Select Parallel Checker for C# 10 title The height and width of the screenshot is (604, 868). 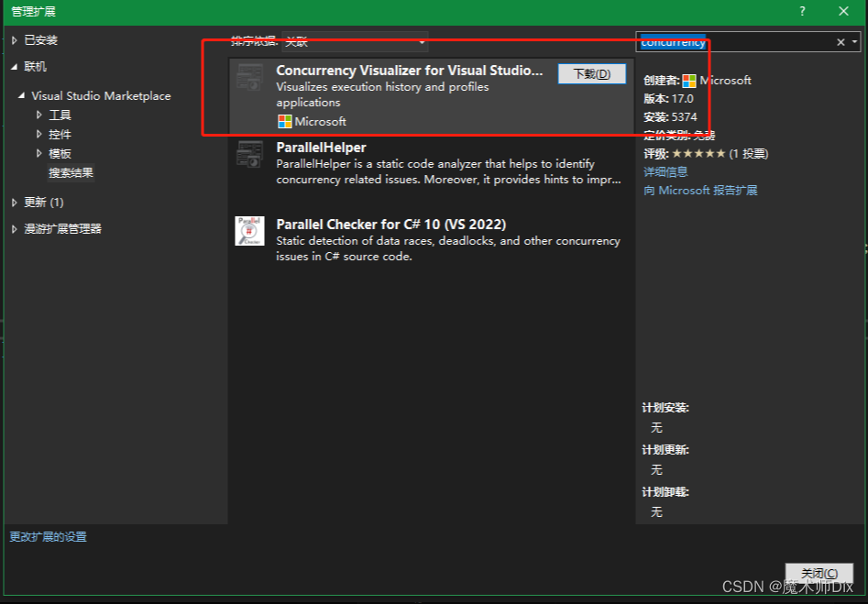[390, 225]
